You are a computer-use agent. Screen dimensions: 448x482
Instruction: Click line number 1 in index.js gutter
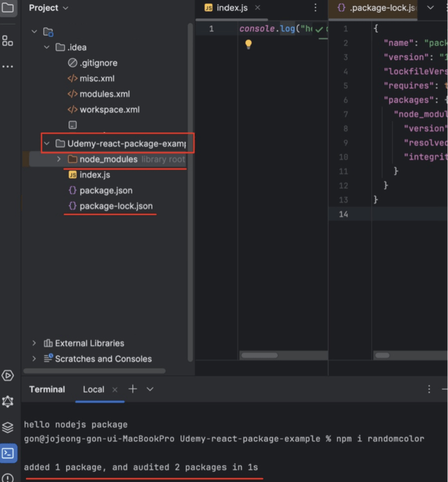point(211,29)
